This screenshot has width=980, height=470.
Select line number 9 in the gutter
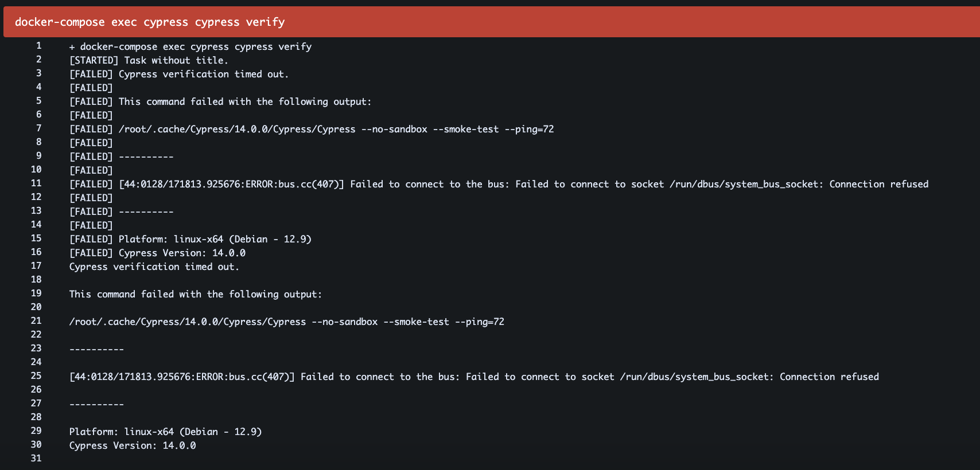(x=38, y=156)
